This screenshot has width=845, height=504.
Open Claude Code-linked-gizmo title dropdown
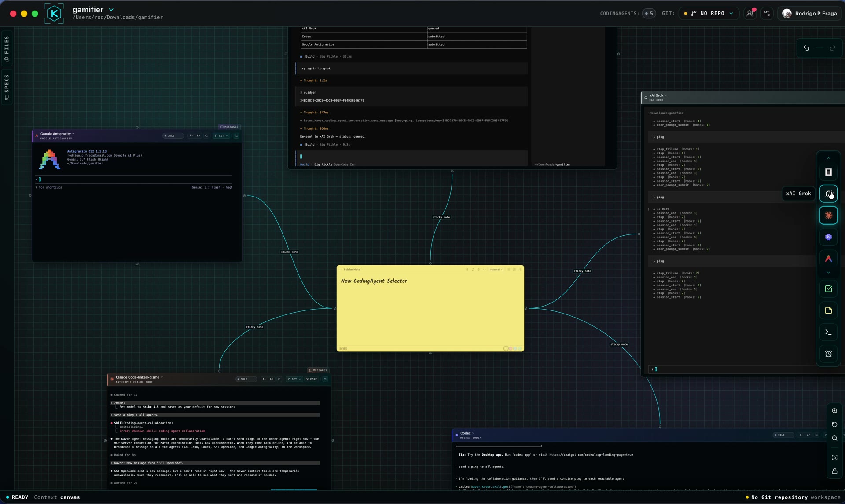(162, 377)
